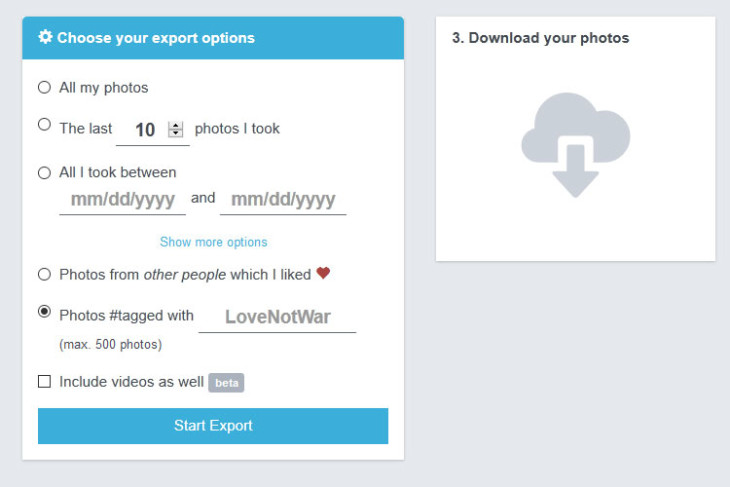Screen dimensions: 730x487
Task: Click the beta badge next to videos
Action: 226,383
